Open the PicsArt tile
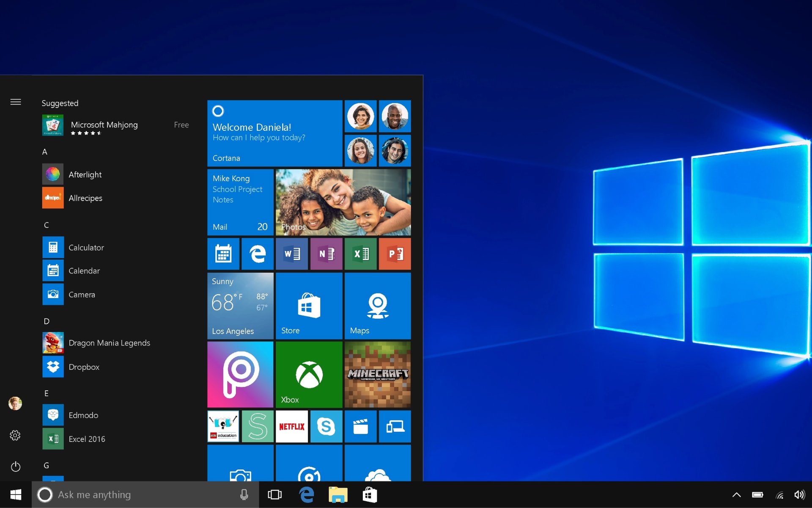812x508 pixels. pos(240,375)
